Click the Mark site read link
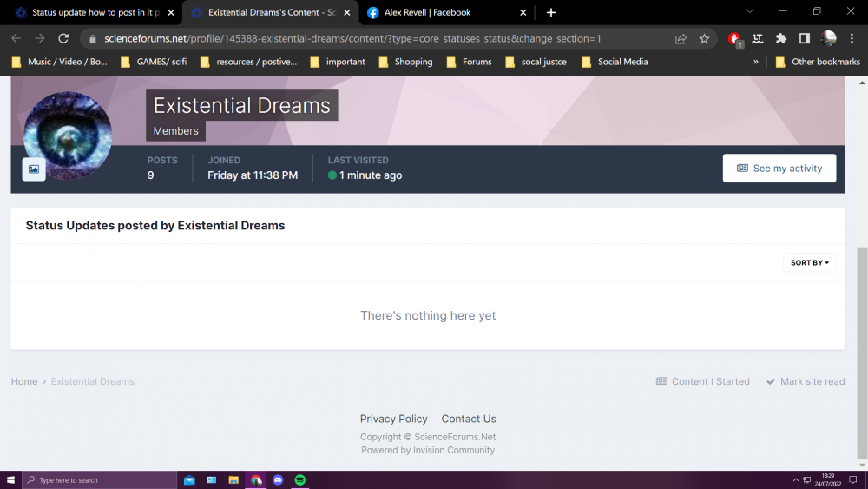The image size is (868, 489). 805,381
